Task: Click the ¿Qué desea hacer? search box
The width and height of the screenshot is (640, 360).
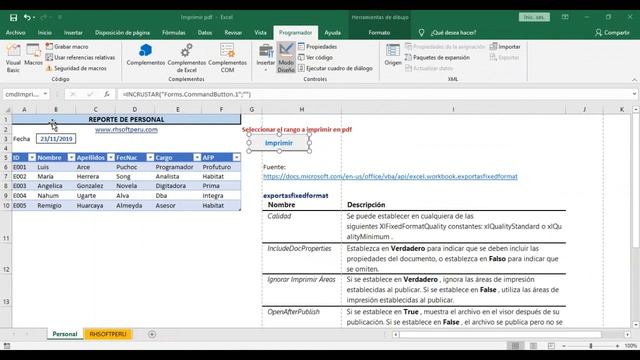Action: pos(448,32)
